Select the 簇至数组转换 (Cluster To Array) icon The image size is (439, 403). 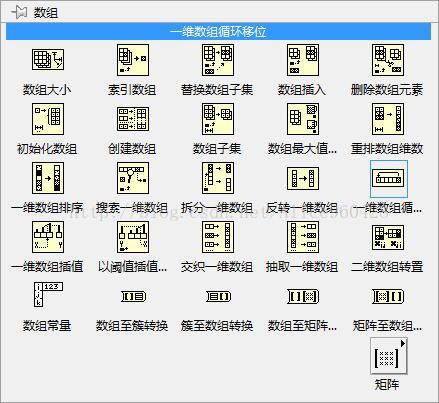click(x=218, y=296)
